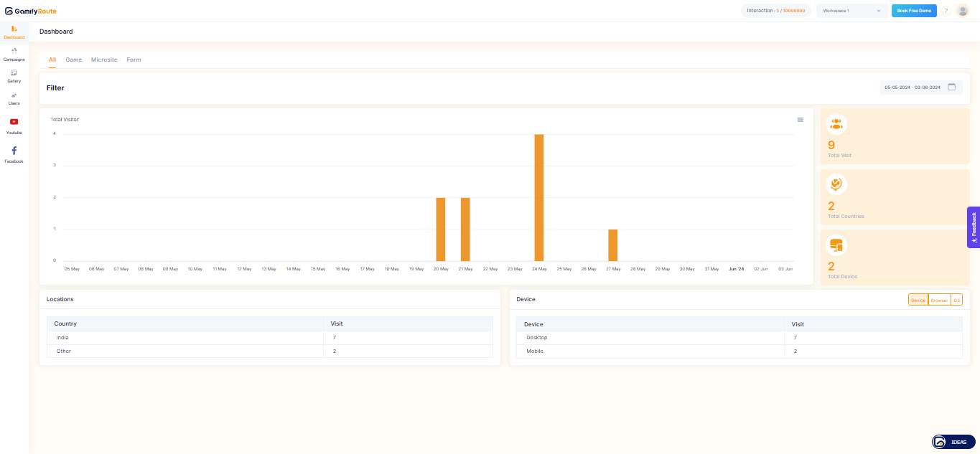The height and width of the screenshot is (454, 980).
Task: Open the Feedback side panel button
Action: click(974, 227)
